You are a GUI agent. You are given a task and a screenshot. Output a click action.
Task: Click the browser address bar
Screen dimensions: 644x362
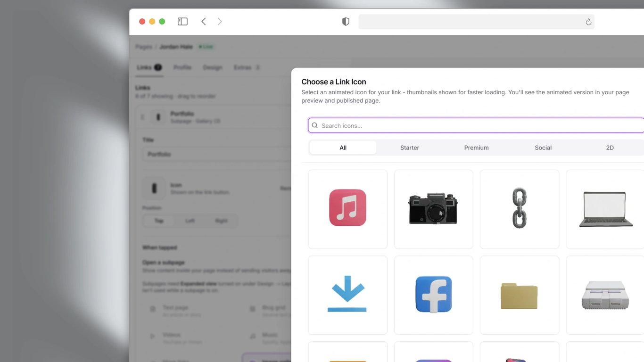coord(476,22)
